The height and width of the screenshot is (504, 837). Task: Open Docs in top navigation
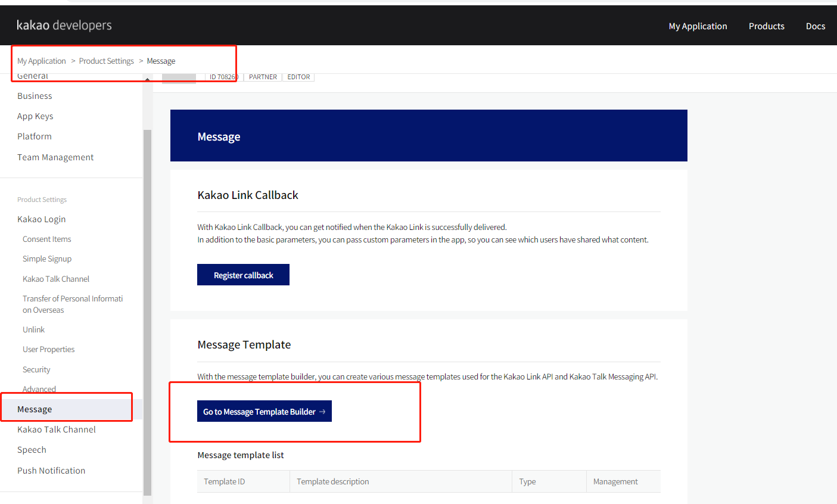[x=815, y=26]
